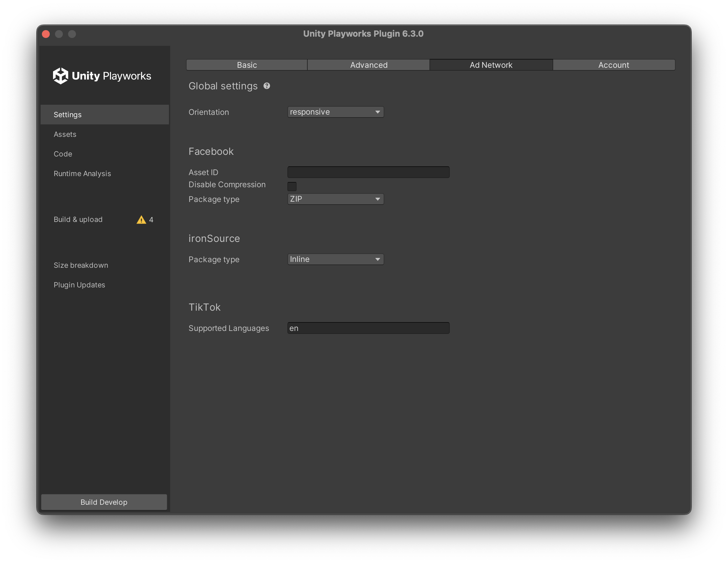This screenshot has height=563, width=728.
Task: Click the Asset ID label
Action: click(203, 172)
